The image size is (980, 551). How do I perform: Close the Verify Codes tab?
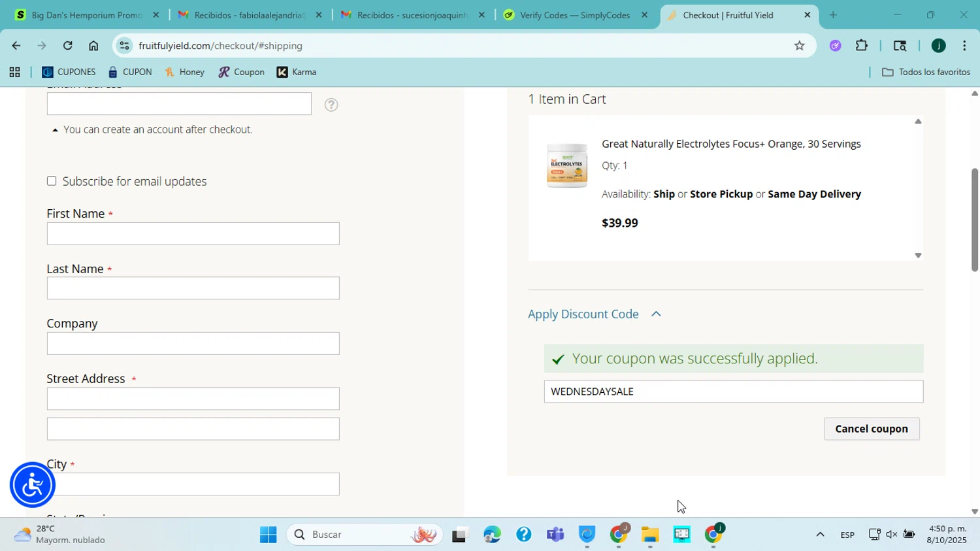(644, 14)
